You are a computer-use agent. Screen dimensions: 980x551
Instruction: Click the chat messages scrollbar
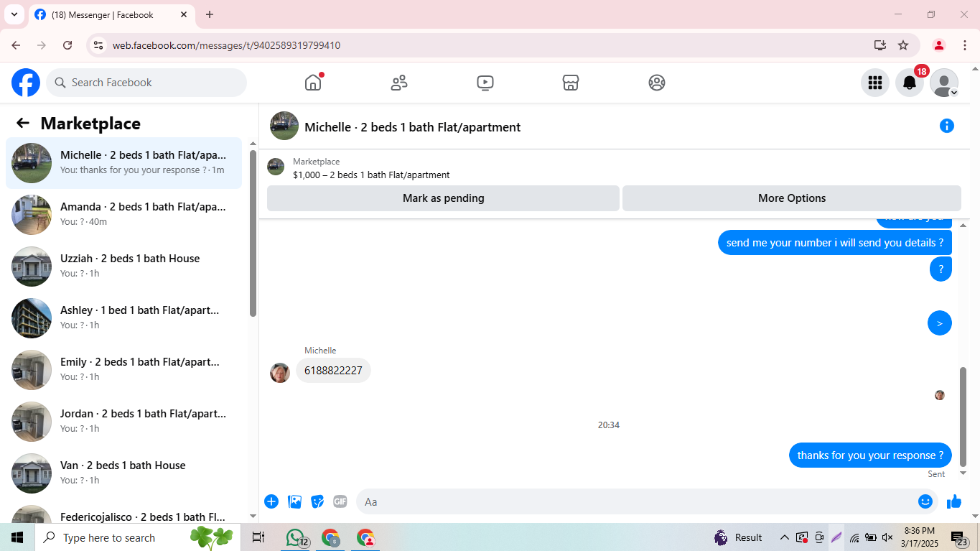pos(963,417)
